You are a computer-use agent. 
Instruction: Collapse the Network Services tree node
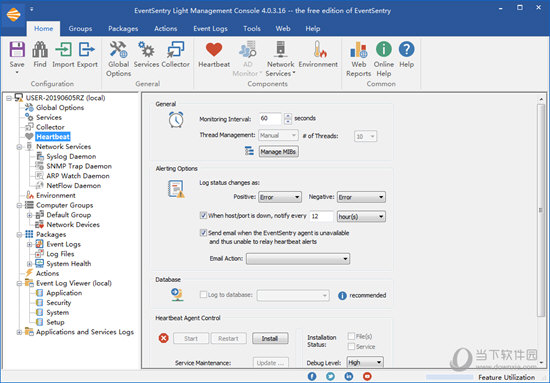[x=19, y=147]
